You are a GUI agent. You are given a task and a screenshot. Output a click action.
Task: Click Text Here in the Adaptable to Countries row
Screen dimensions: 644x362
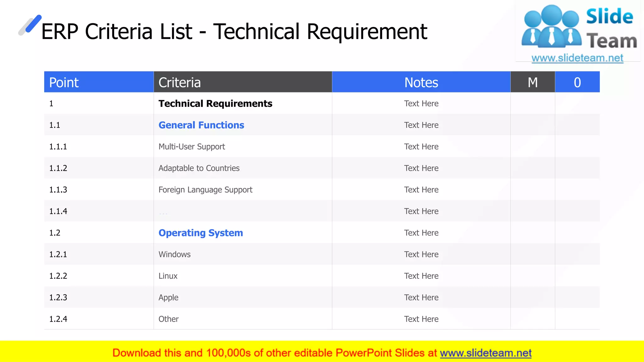pos(421,168)
